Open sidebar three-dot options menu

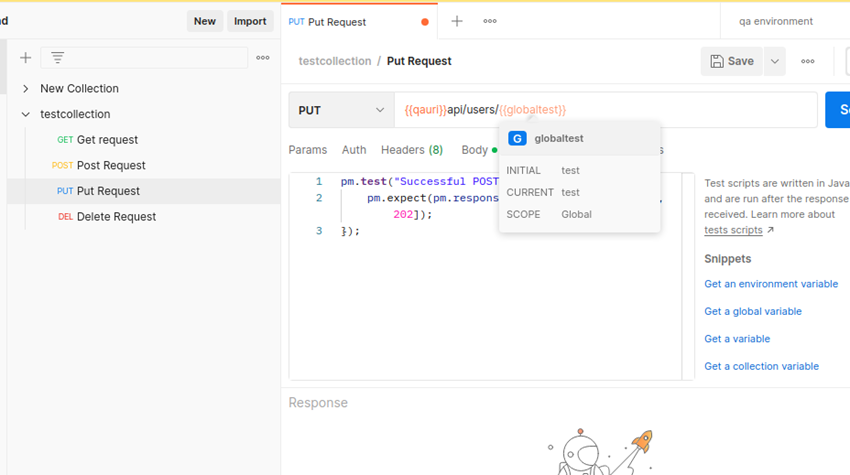[263, 58]
